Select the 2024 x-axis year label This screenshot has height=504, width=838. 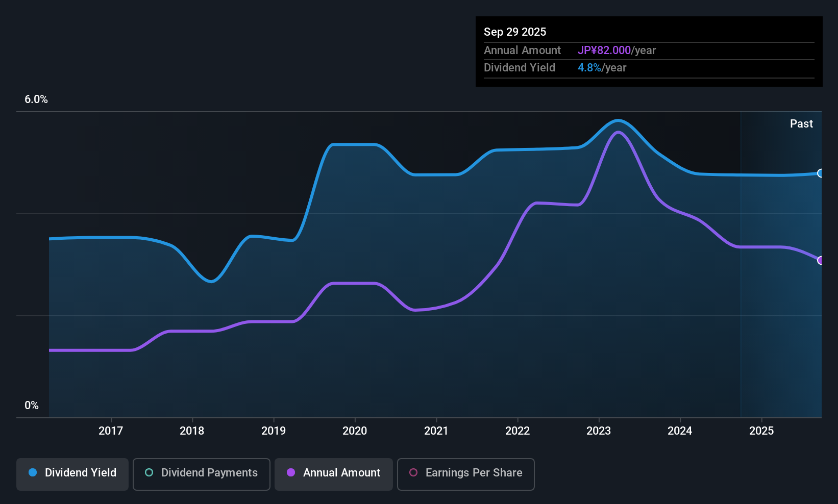pyautogui.click(x=680, y=431)
